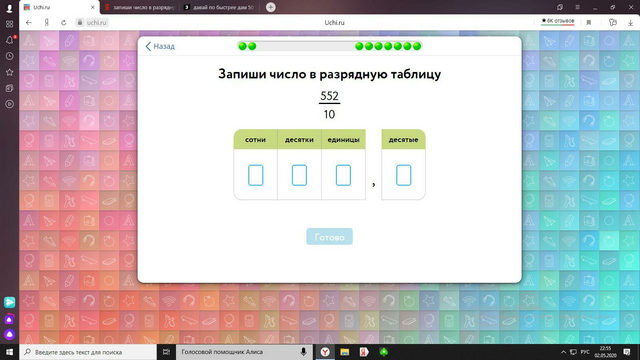The width and height of the screenshot is (640, 360).
Task: Open the teal messenger icon in sidebar
Action: click(9, 302)
